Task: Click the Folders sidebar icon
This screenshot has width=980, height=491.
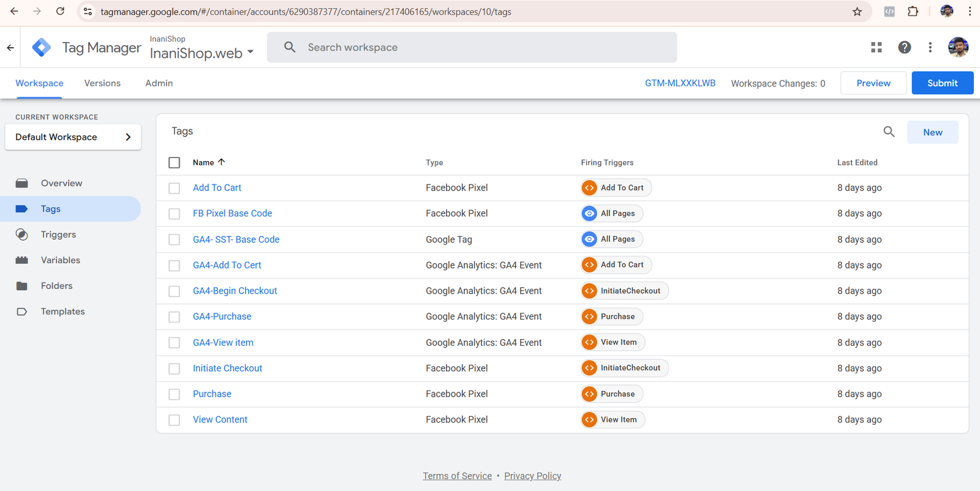Action: pos(22,286)
